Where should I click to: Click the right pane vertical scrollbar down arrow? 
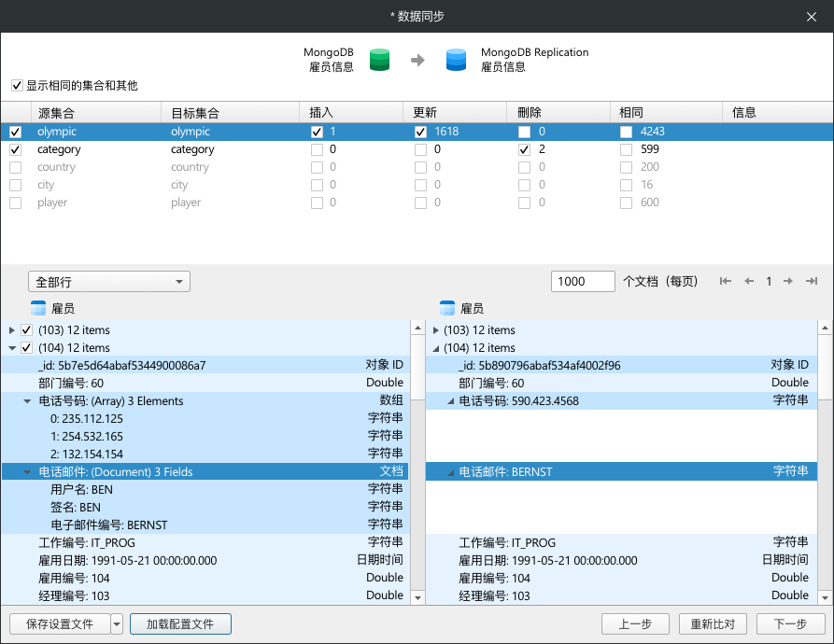click(x=825, y=597)
